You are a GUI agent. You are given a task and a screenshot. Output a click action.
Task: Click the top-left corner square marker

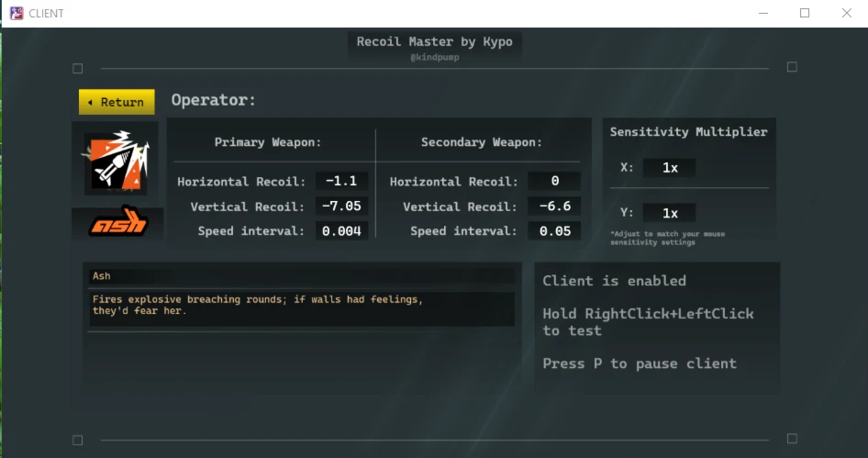[x=78, y=68]
